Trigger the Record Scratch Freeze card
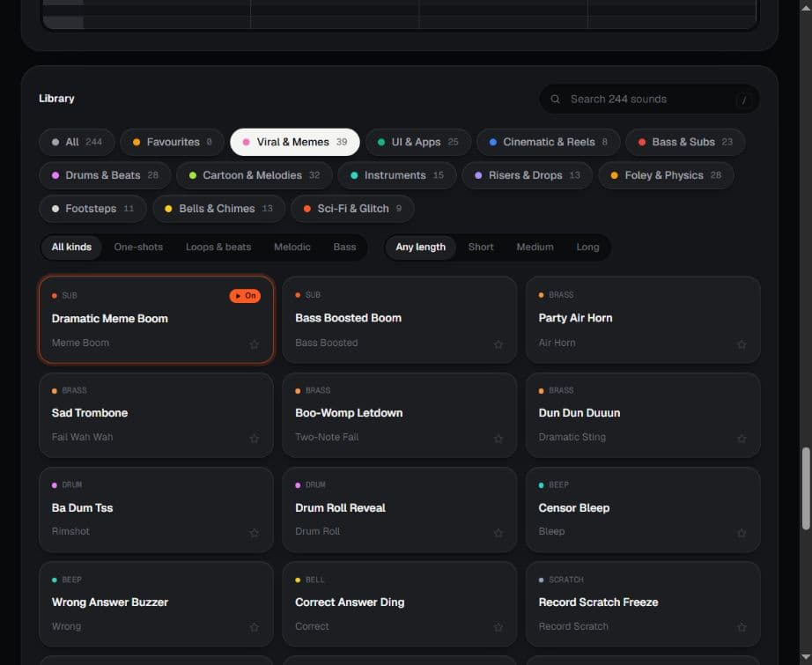This screenshot has width=812, height=665. 643,604
